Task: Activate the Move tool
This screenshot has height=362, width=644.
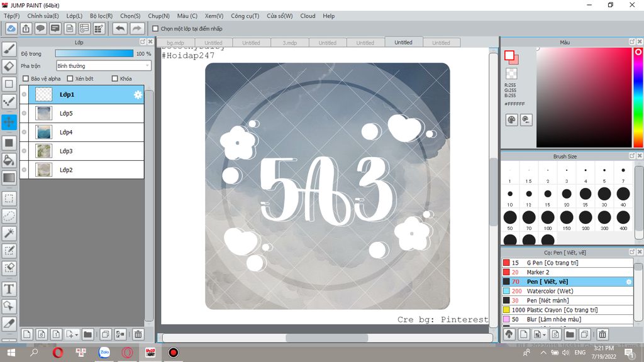Action: (9, 122)
